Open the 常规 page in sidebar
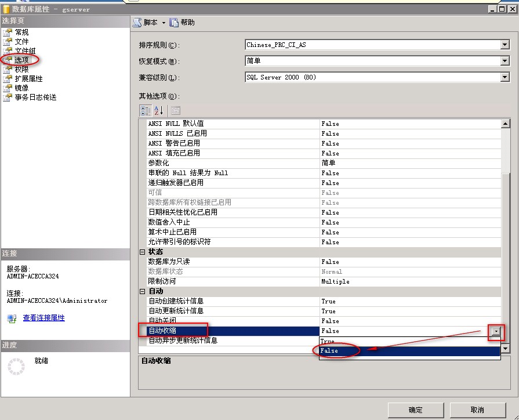Image resolution: width=519 pixels, height=420 pixels. point(21,32)
